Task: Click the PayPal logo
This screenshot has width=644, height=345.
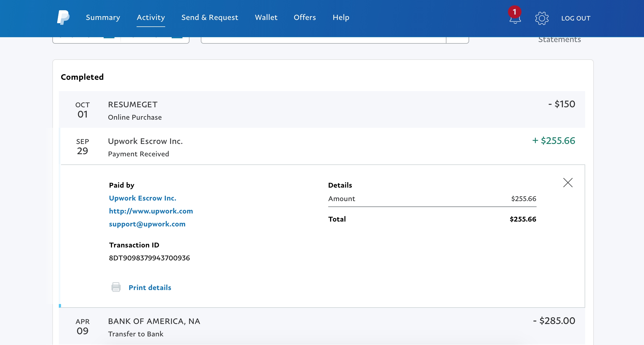Action: click(63, 18)
